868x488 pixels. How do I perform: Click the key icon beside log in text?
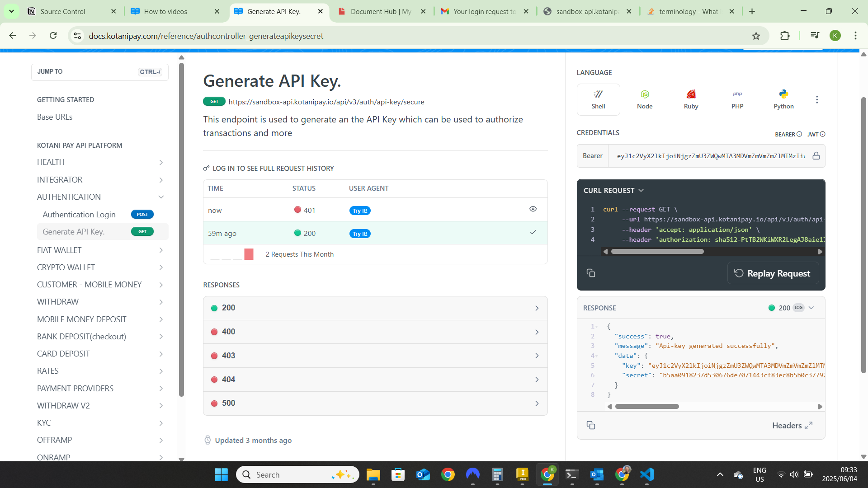pyautogui.click(x=206, y=168)
